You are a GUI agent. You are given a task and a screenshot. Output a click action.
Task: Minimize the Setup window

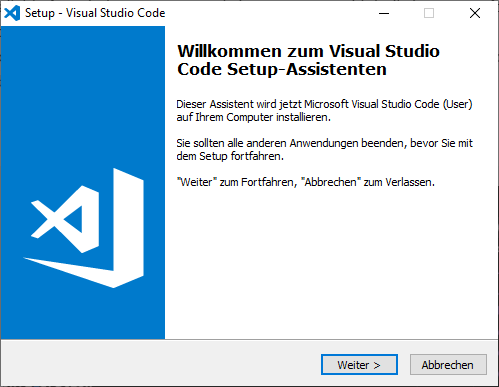point(384,13)
